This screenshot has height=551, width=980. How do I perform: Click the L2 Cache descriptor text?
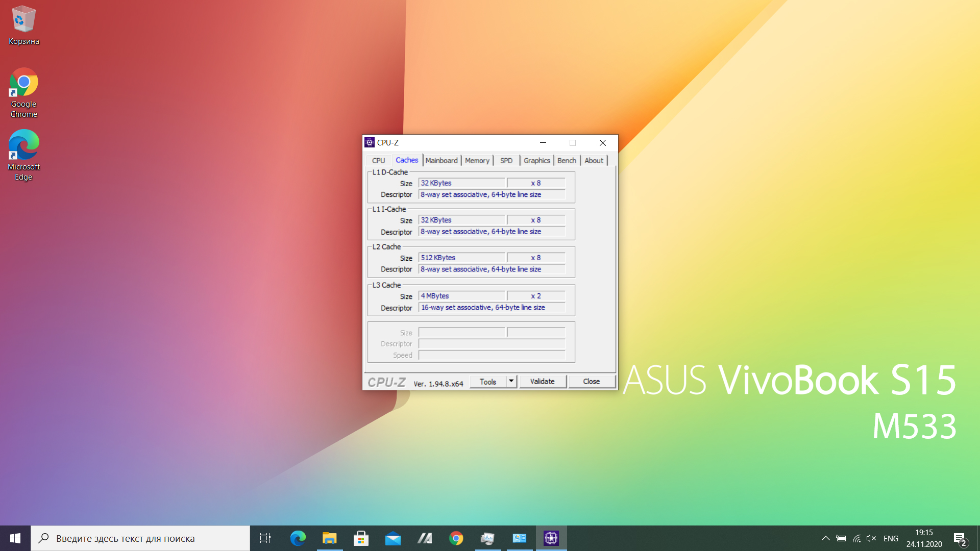click(x=492, y=269)
